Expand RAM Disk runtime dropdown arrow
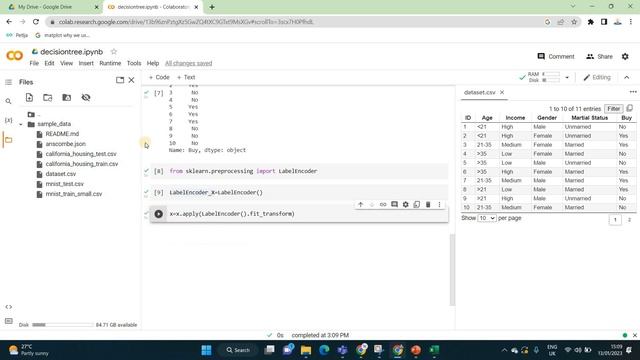 [567, 77]
